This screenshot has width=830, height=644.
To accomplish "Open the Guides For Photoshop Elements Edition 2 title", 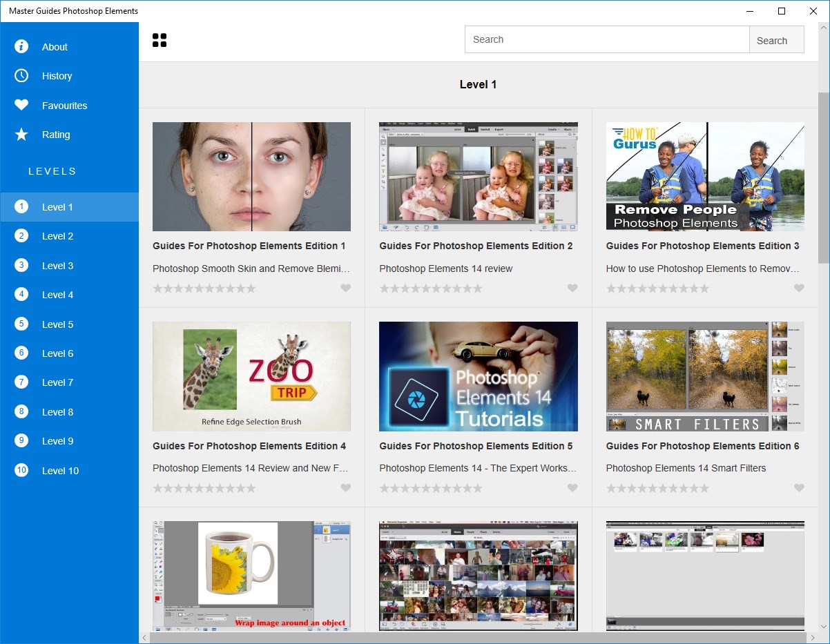I will pos(476,246).
